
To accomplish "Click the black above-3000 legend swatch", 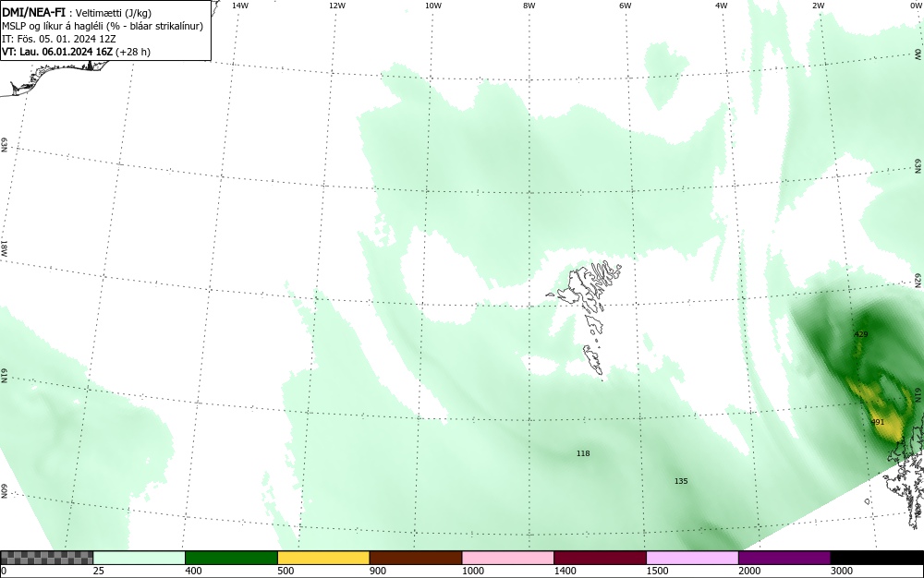I will point(877,558).
